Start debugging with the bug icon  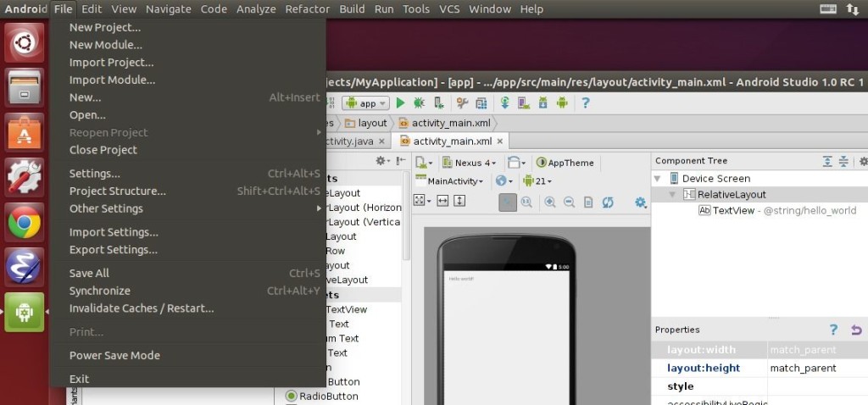[x=419, y=103]
